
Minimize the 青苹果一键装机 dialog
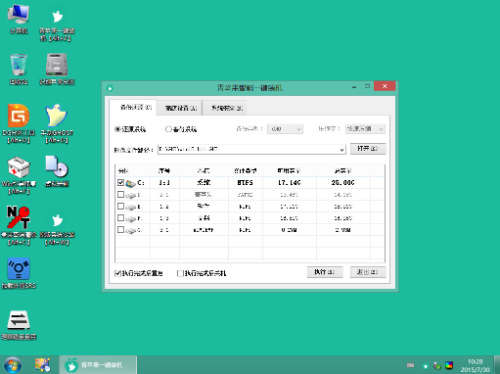[354, 87]
